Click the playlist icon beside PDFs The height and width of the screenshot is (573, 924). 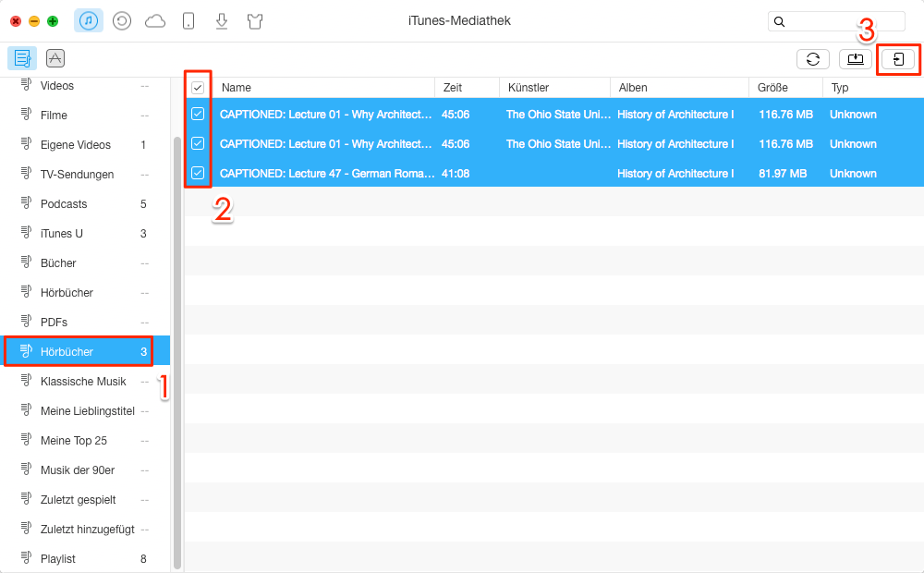pos(26,321)
